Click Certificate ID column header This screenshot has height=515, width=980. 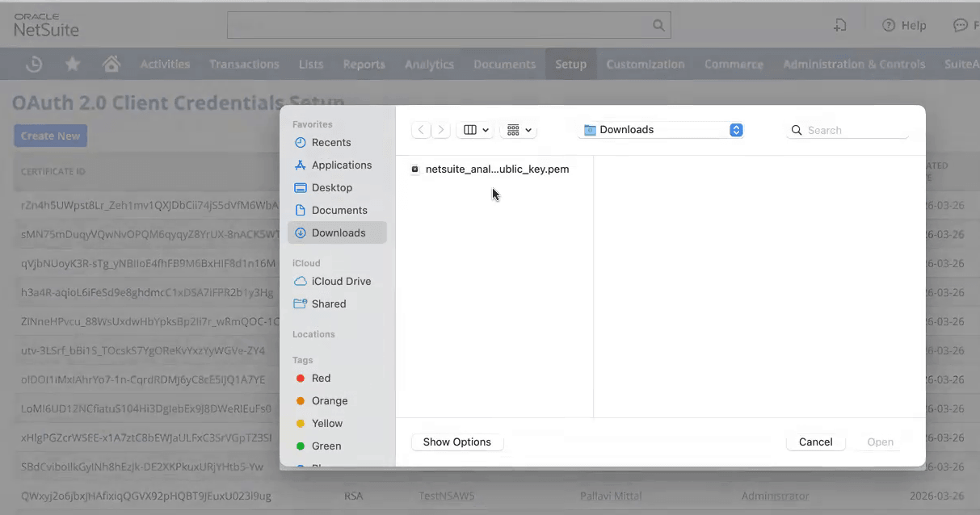click(x=53, y=171)
